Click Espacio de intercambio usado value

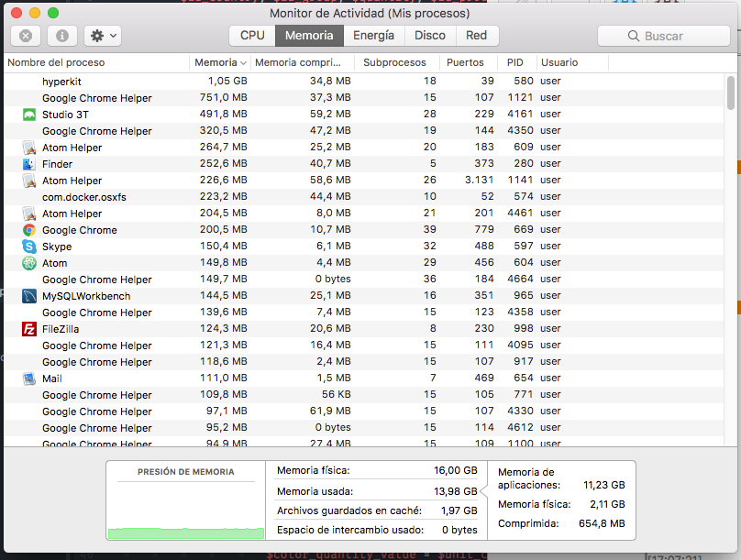point(459,531)
